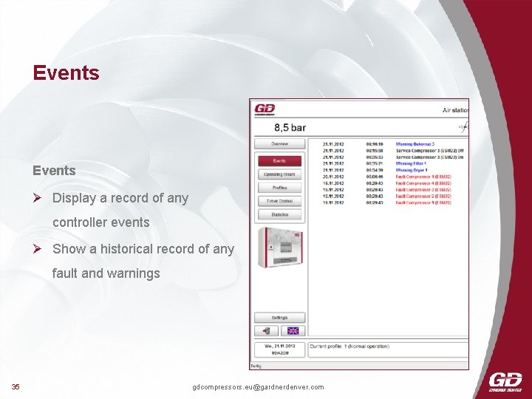Click the Current profile status field
Image resolution: width=532 pixels, height=399 pixels.
pyautogui.click(x=388, y=349)
